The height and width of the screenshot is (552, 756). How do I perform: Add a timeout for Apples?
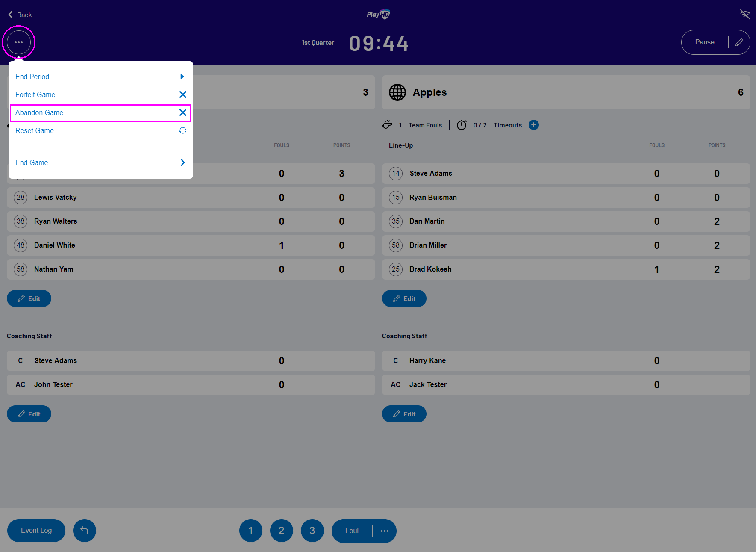pos(533,125)
